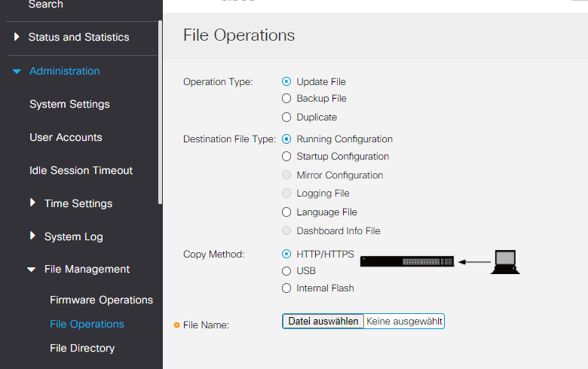Expand System Log submenu

pyautogui.click(x=32, y=236)
